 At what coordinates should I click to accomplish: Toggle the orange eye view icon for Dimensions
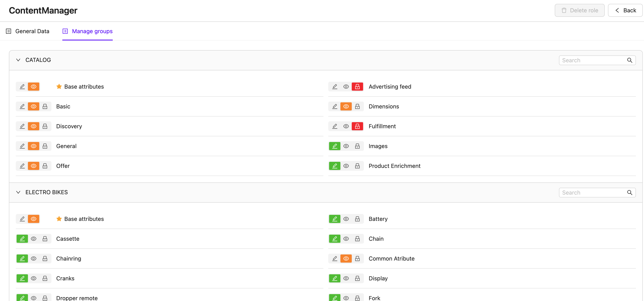click(x=346, y=106)
